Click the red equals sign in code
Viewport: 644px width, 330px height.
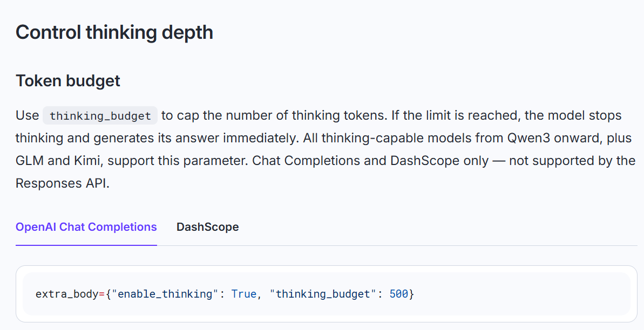102,294
